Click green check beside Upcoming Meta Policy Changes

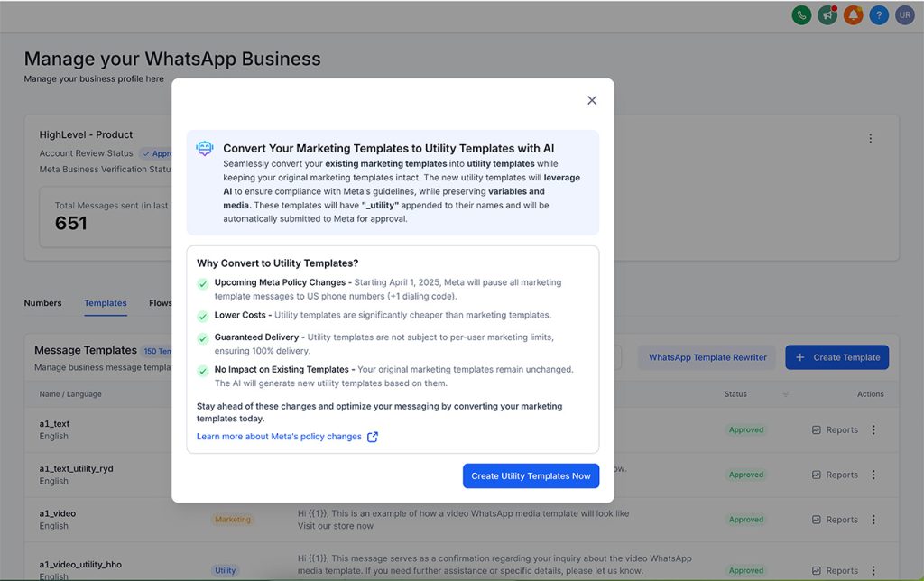[203, 284]
